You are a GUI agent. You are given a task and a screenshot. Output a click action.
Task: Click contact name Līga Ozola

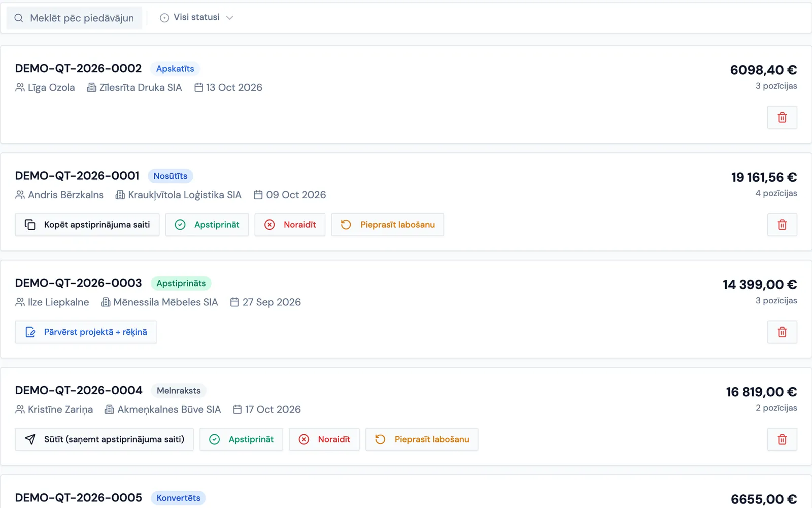point(51,87)
